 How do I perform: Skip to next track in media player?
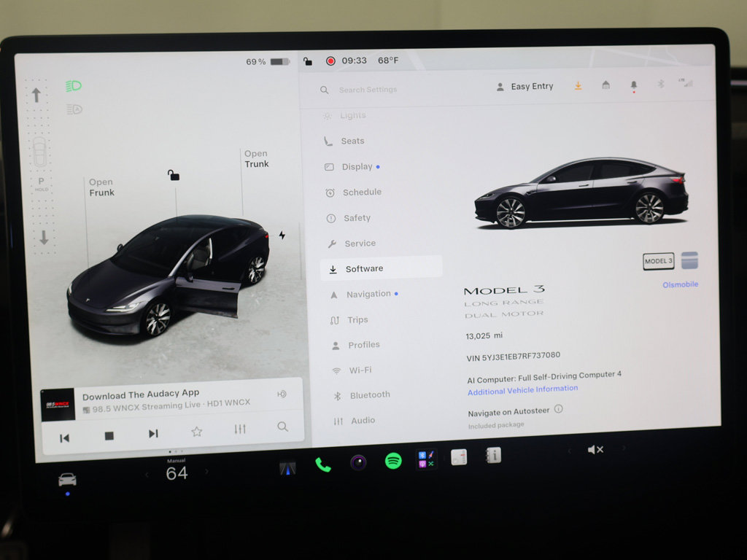click(153, 433)
